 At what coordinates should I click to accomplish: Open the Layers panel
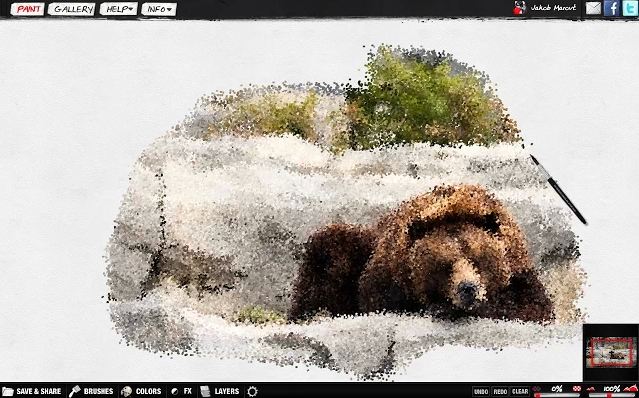pos(219,391)
